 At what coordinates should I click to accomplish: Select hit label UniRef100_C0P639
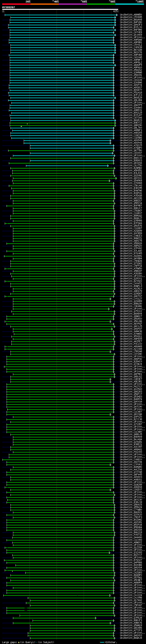pos(131,48)
